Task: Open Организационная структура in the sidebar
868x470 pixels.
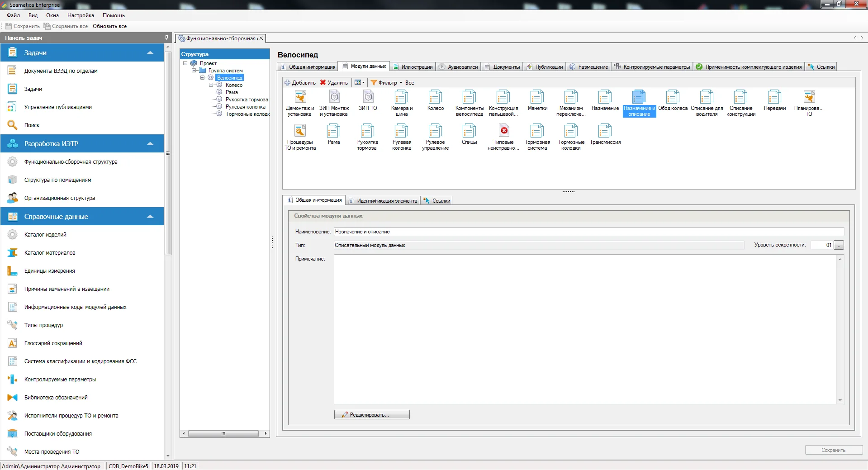Action: pyautogui.click(x=60, y=198)
